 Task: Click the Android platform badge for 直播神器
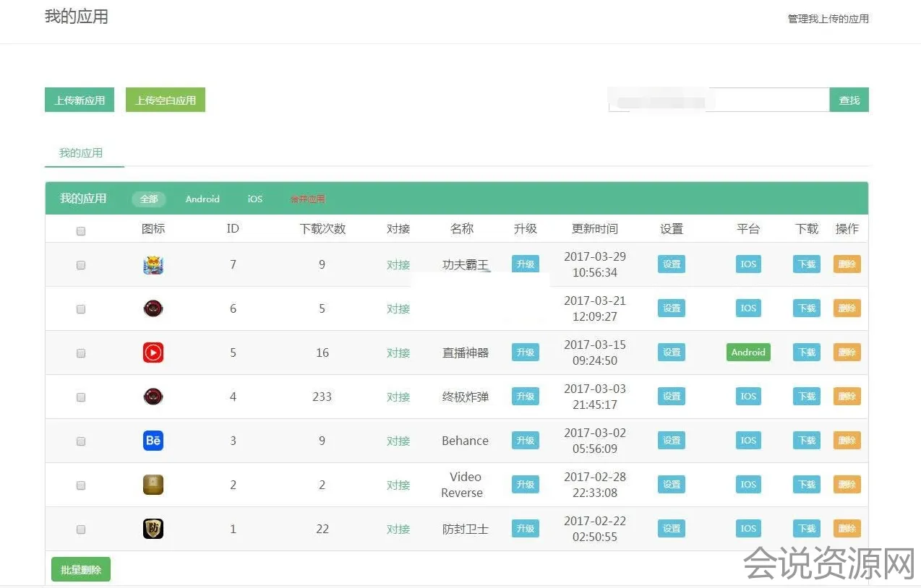748,353
